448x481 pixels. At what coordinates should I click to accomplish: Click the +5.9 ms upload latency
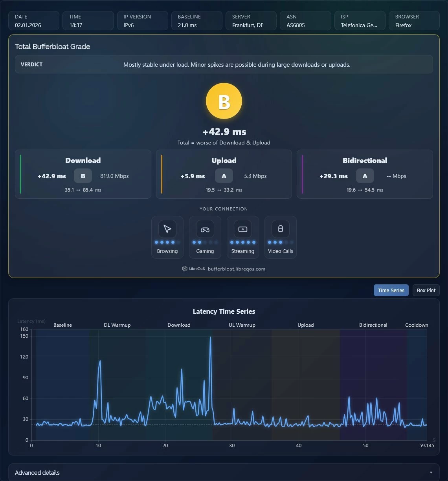click(x=193, y=176)
